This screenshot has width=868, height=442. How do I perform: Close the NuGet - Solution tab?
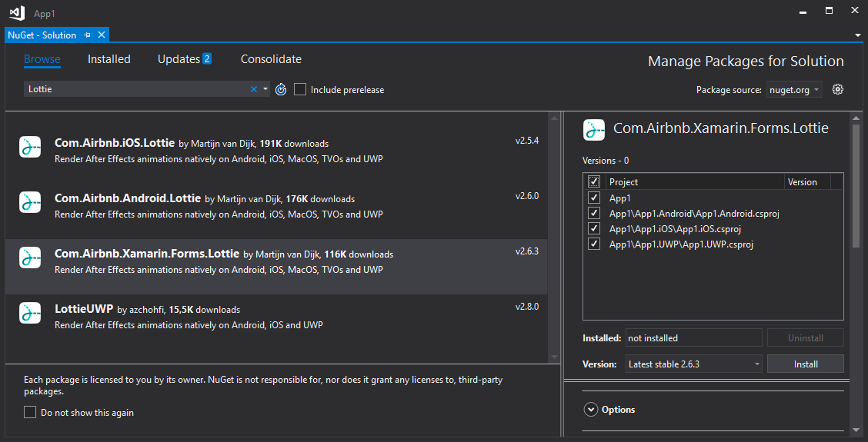coord(101,35)
